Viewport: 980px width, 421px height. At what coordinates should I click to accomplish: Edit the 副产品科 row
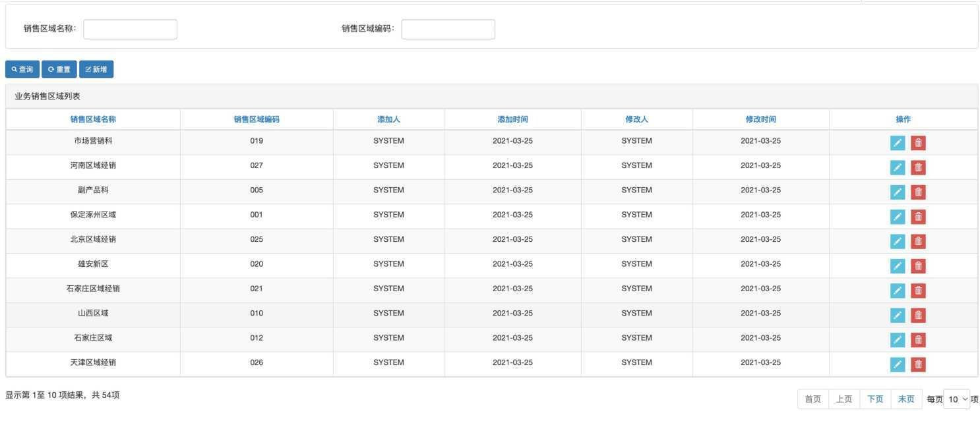coord(898,192)
